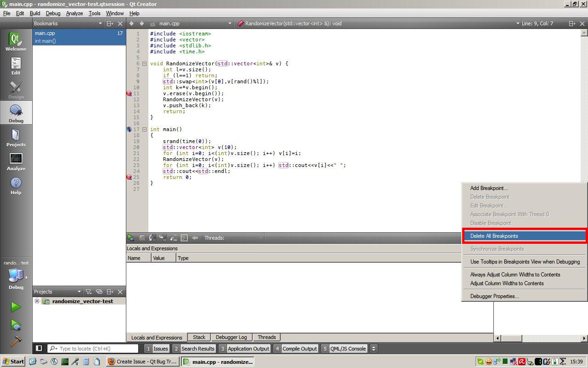Image resolution: width=588 pixels, height=368 pixels.
Task: Expand the randomize_vector-test project tree
Action: pyautogui.click(x=37, y=301)
